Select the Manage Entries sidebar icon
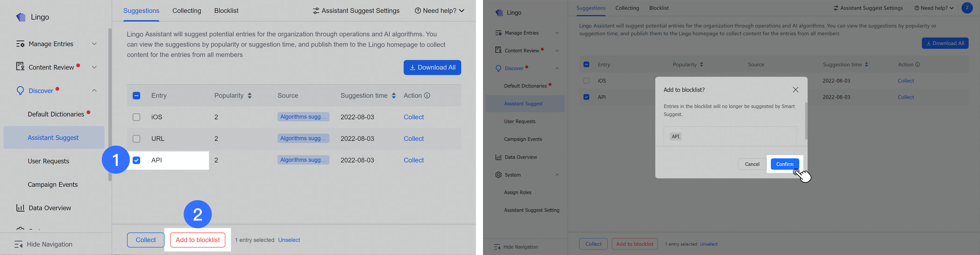This screenshot has height=255, width=980. click(x=21, y=44)
